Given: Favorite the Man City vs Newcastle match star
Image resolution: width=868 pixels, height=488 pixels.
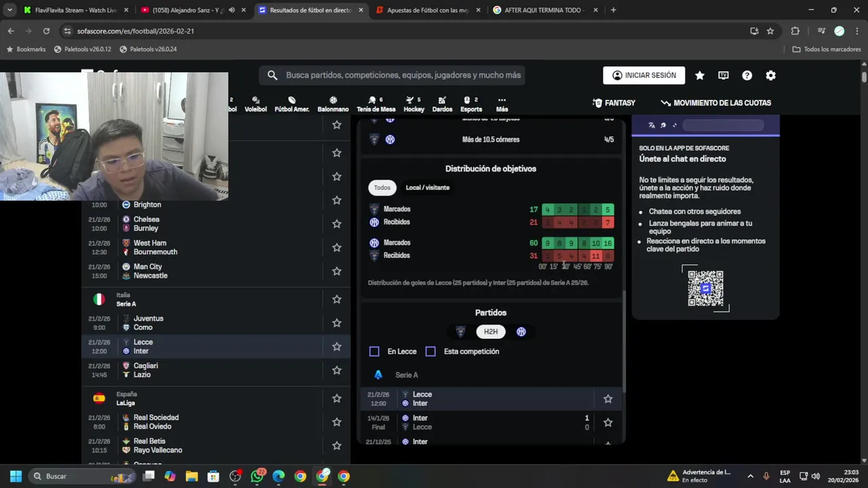Looking at the screenshot, I should [336, 271].
